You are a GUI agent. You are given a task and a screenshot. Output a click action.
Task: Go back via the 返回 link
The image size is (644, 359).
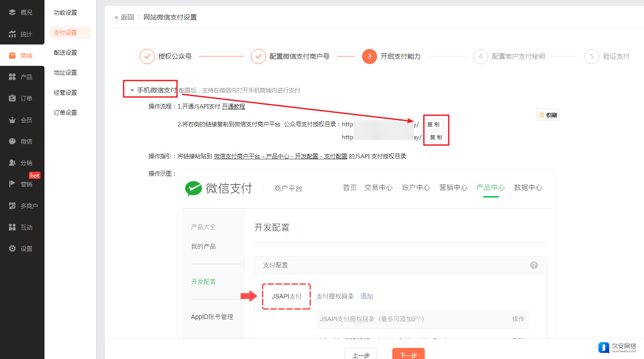coord(124,17)
